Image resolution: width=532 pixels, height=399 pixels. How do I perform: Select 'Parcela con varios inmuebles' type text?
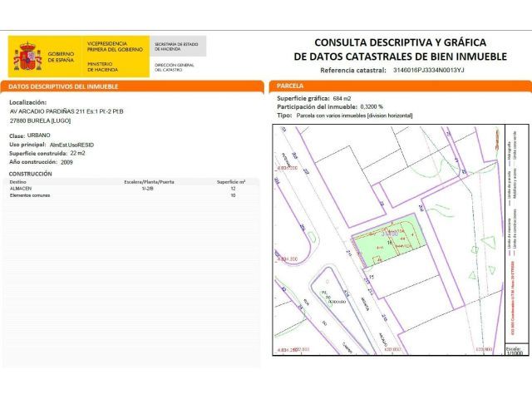331,116
